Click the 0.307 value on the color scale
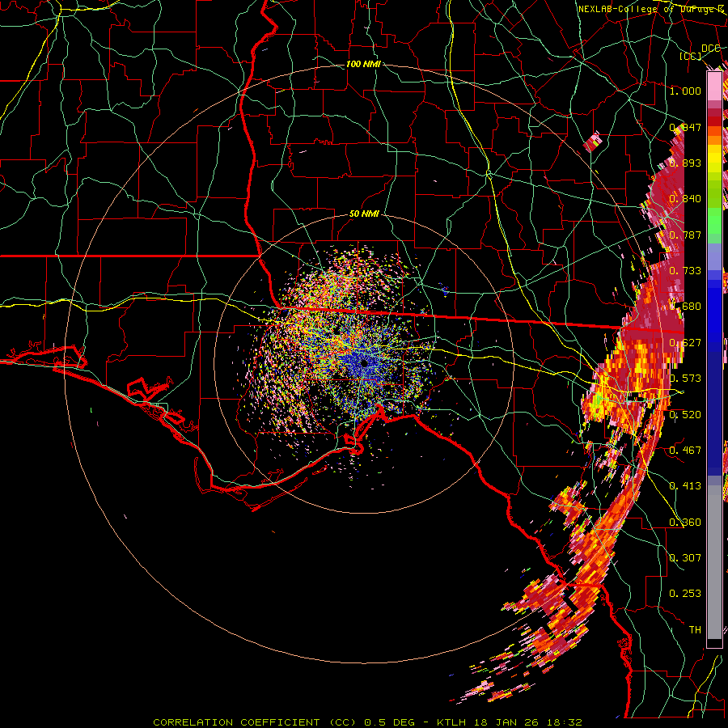 pos(685,558)
